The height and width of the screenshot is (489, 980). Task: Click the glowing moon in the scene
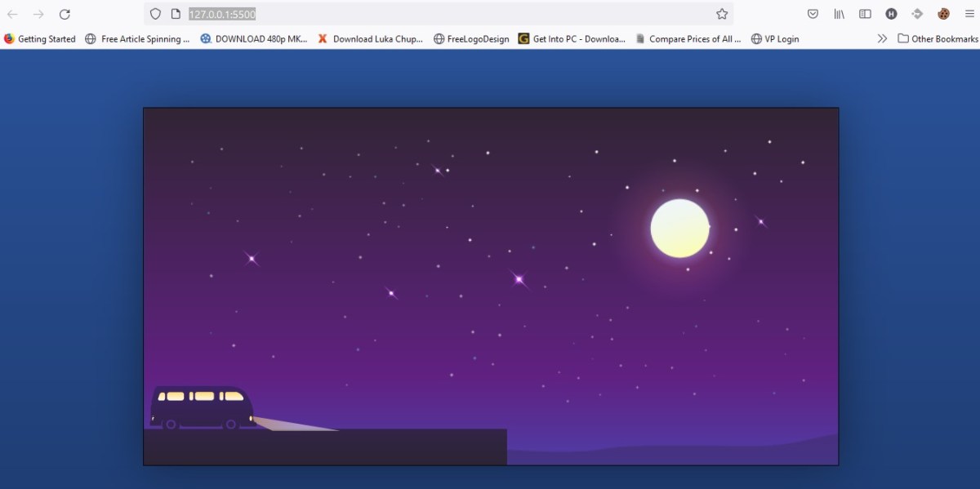click(x=679, y=229)
